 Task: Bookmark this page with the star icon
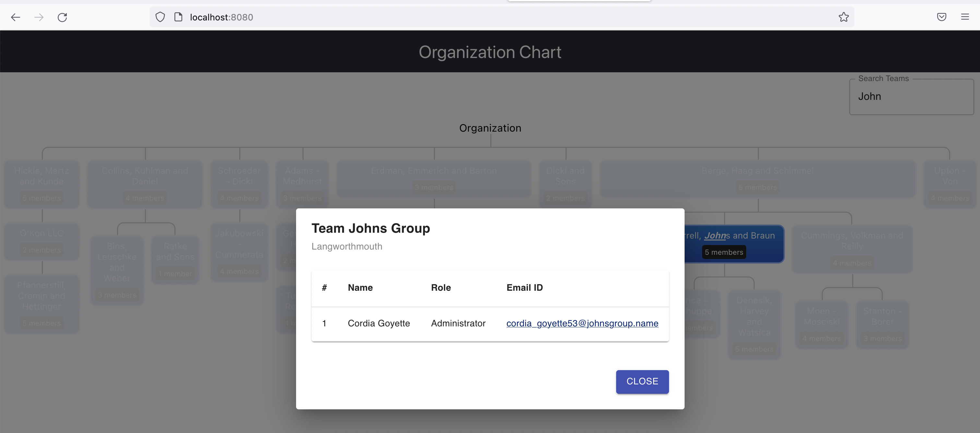[843, 17]
